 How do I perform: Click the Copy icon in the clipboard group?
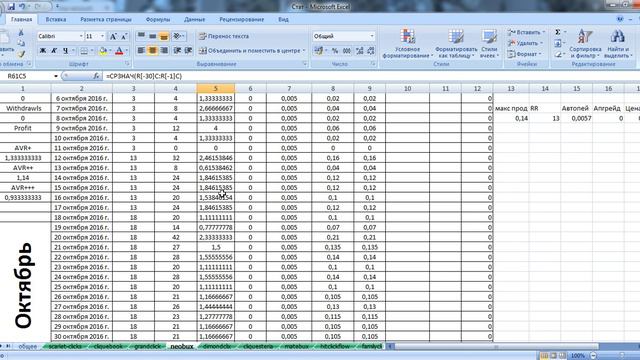coord(21,43)
